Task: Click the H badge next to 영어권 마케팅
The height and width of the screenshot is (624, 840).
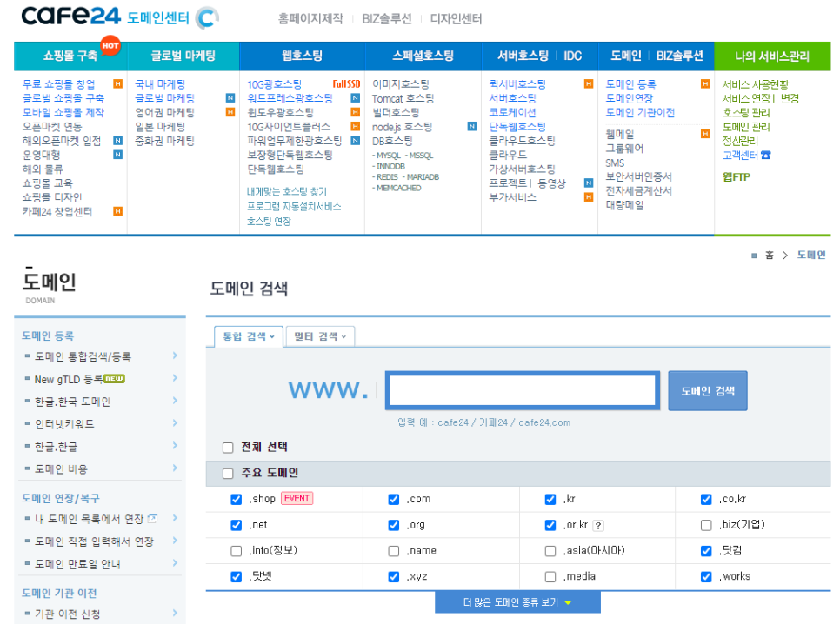Action: 230,112
